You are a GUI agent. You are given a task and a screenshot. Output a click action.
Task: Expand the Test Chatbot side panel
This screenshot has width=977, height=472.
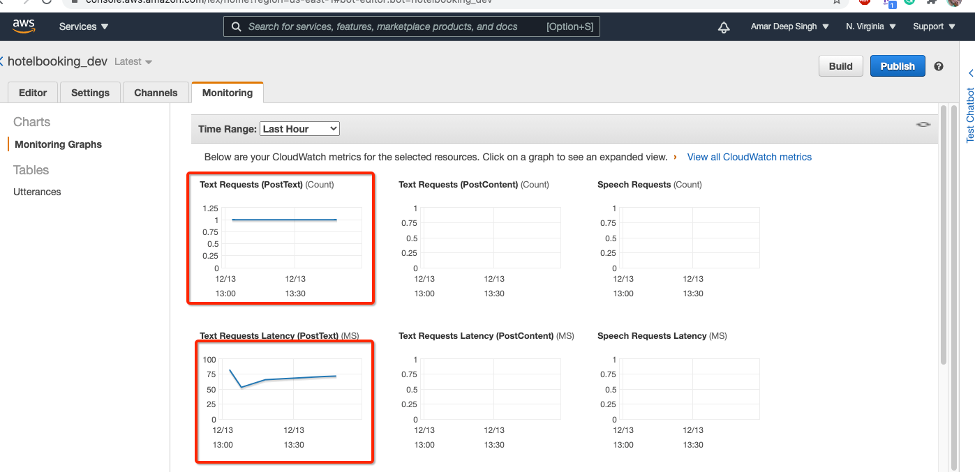[970, 73]
